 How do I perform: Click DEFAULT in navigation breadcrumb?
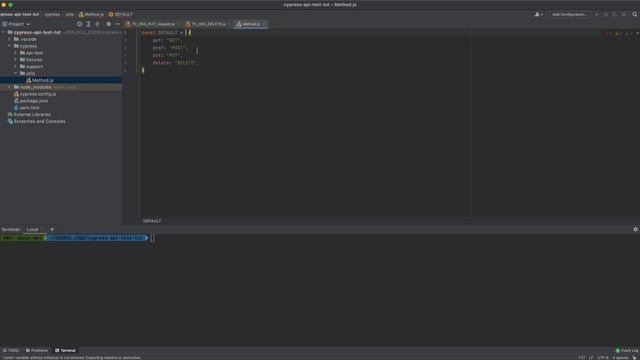click(x=120, y=14)
